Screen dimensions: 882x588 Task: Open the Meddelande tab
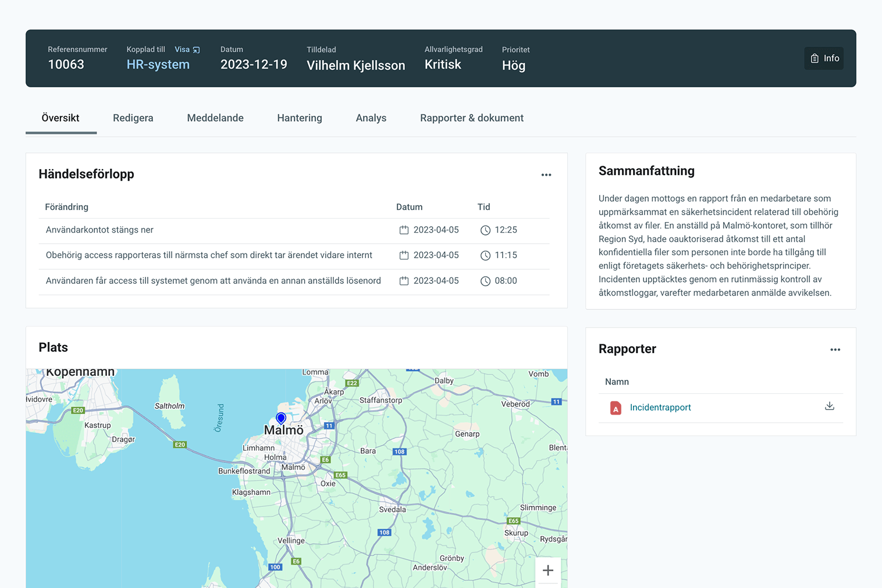pos(215,118)
